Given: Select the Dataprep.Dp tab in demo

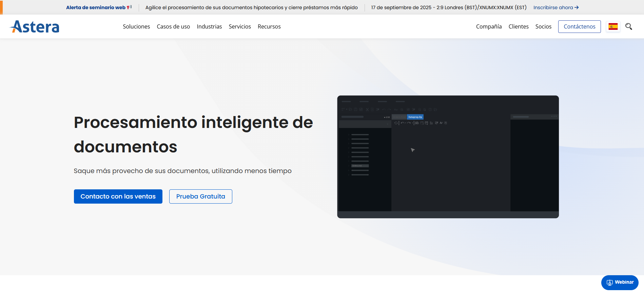Looking at the screenshot, I should [x=415, y=117].
